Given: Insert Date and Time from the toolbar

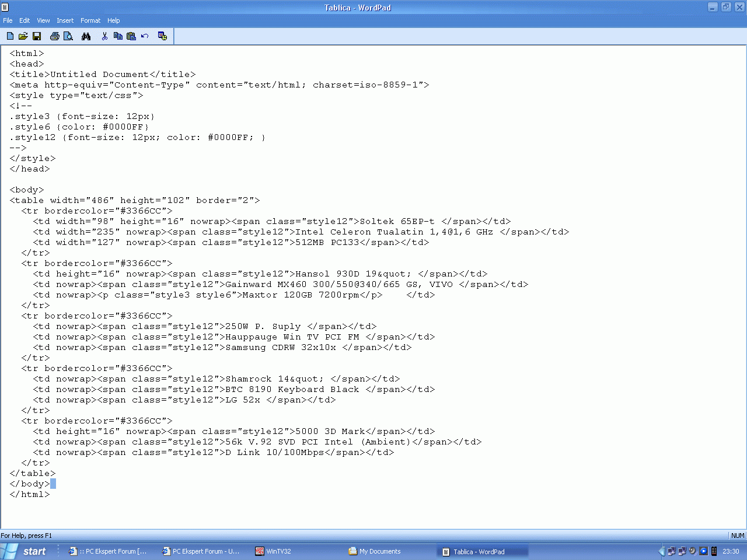Looking at the screenshot, I should [163, 36].
